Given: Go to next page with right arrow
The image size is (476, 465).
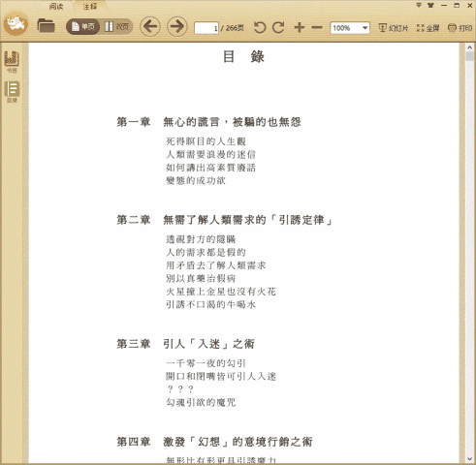Looking at the screenshot, I should 176,26.
